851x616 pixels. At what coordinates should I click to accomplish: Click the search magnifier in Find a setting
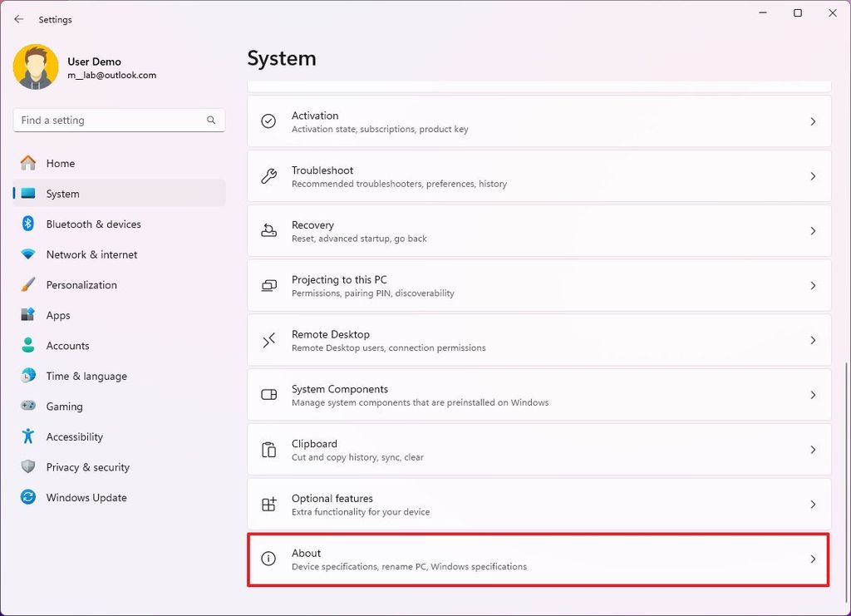coord(211,120)
